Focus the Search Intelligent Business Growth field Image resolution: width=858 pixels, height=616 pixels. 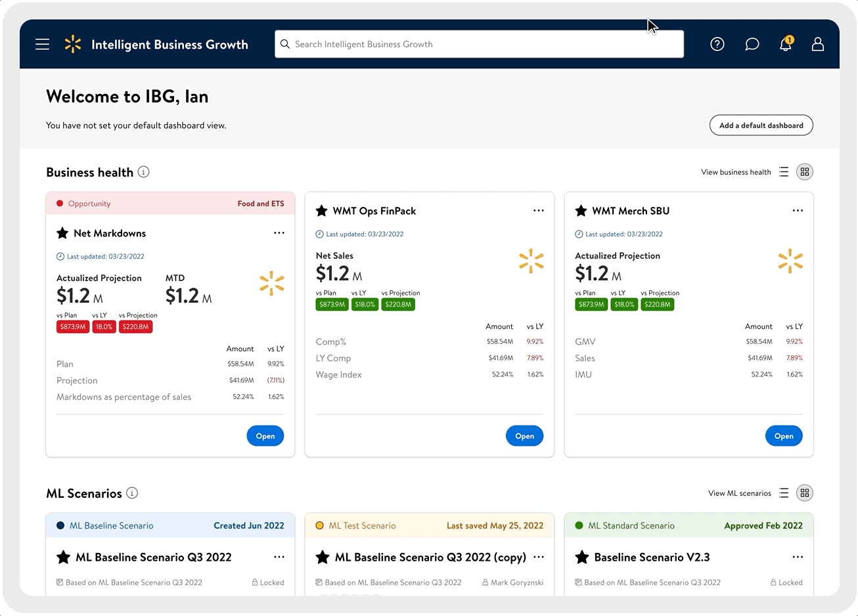point(479,44)
